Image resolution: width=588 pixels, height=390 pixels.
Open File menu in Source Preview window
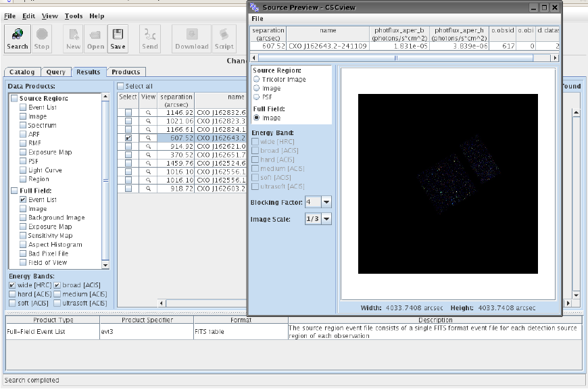click(256, 19)
